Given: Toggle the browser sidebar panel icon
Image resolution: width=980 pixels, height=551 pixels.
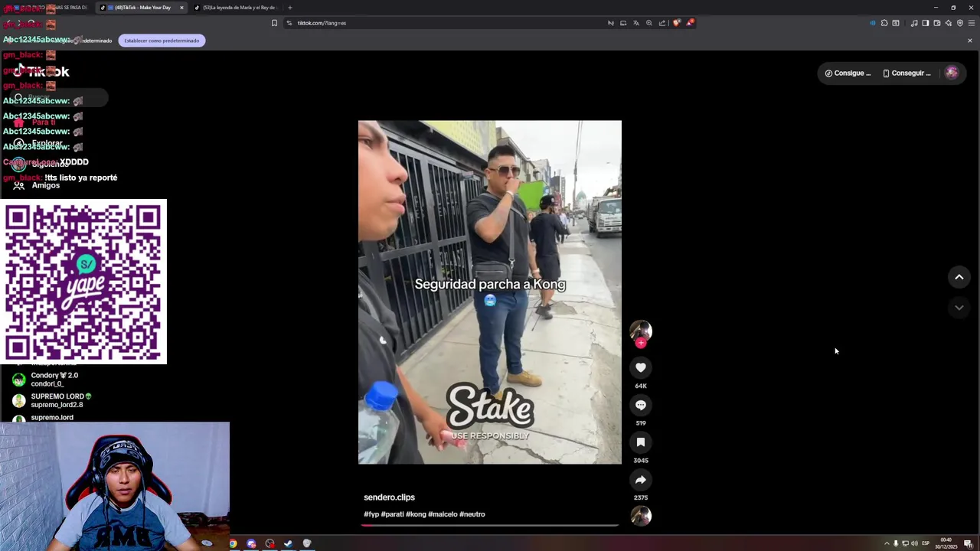Looking at the screenshot, I should (x=925, y=23).
